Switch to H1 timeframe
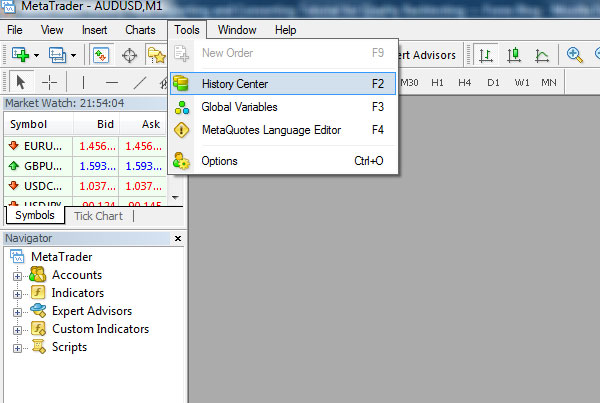The image size is (600, 403). [437, 82]
